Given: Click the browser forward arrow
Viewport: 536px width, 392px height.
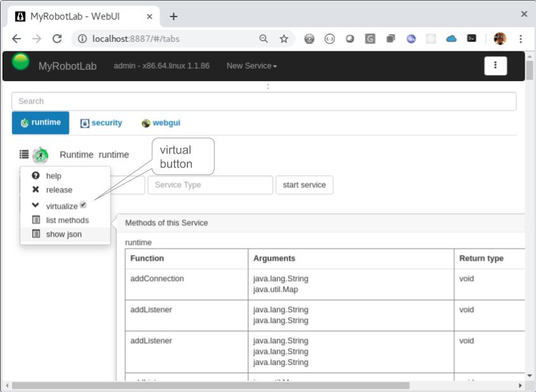Looking at the screenshot, I should [x=37, y=39].
